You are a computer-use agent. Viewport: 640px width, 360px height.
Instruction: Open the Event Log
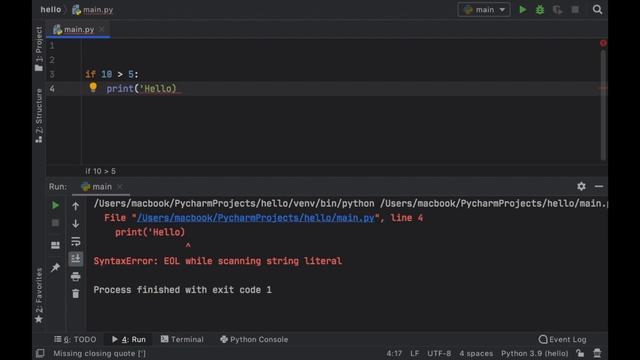pyautogui.click(x=562, y=340)
